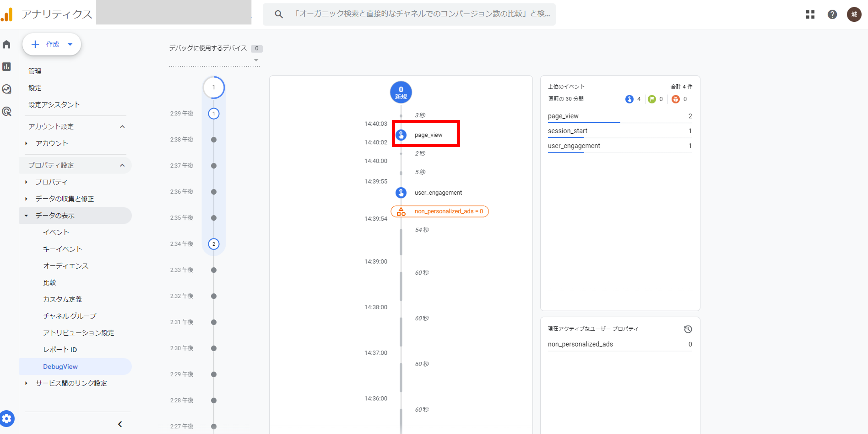The height and width of the screenshot is (434, 868).
Task: Open the Explore icon in left rail
Action: coord(7,89)
